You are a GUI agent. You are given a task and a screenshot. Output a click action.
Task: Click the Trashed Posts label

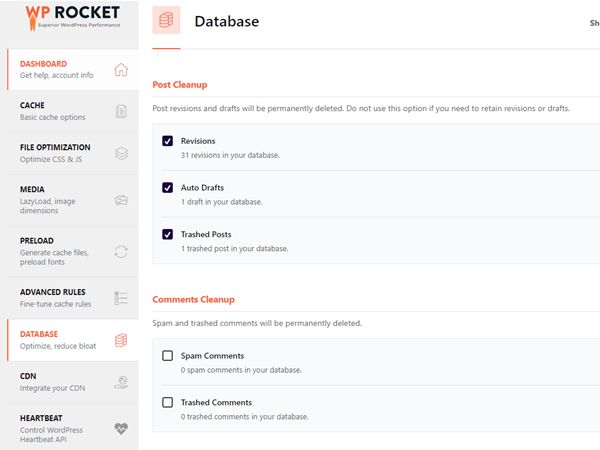pyautogui.click(x=206, y=234)
